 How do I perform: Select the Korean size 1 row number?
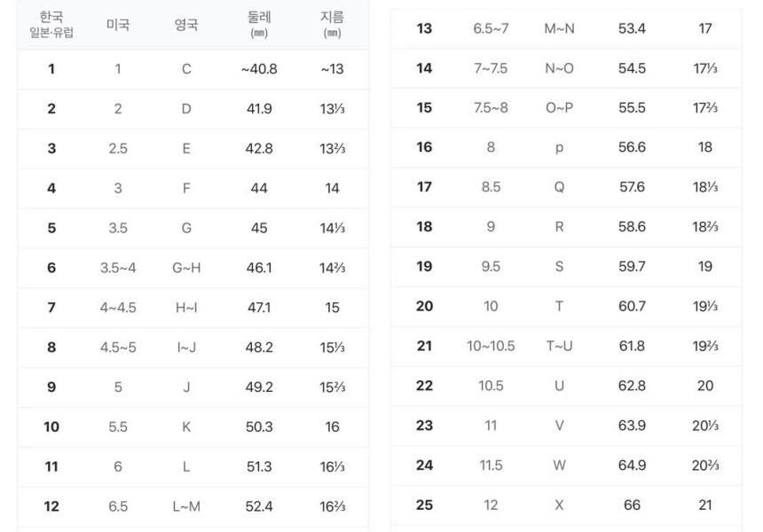51,69
